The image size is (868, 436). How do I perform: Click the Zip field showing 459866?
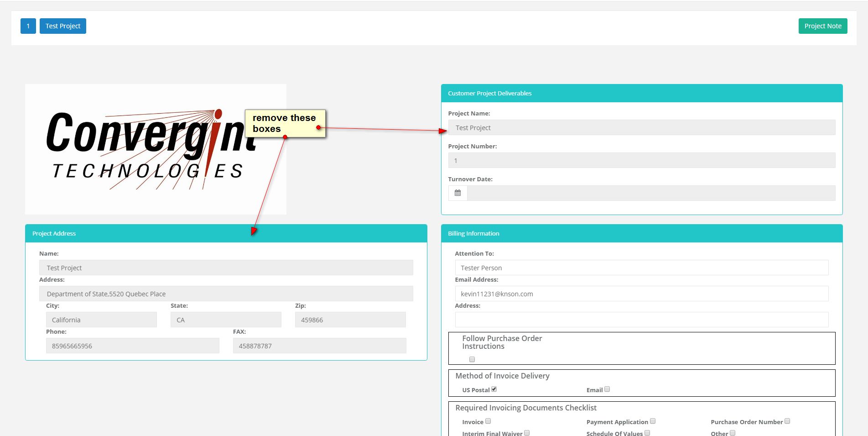point(350,320)
